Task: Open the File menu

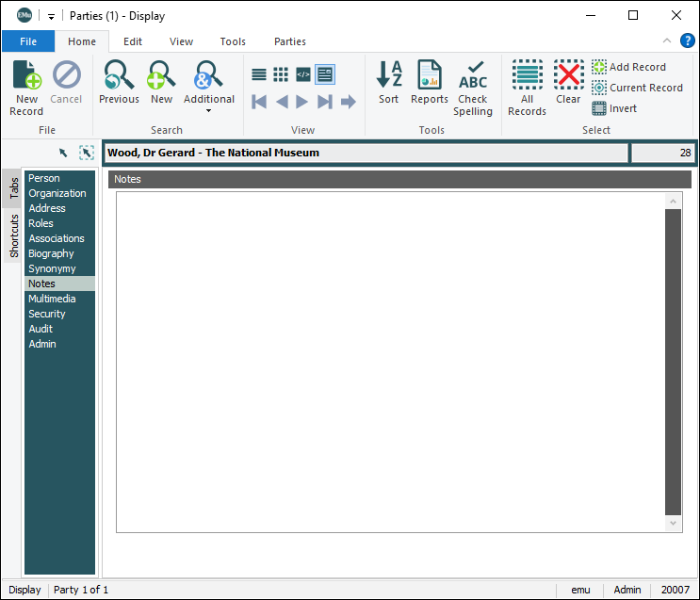Action: click(28, 41)
